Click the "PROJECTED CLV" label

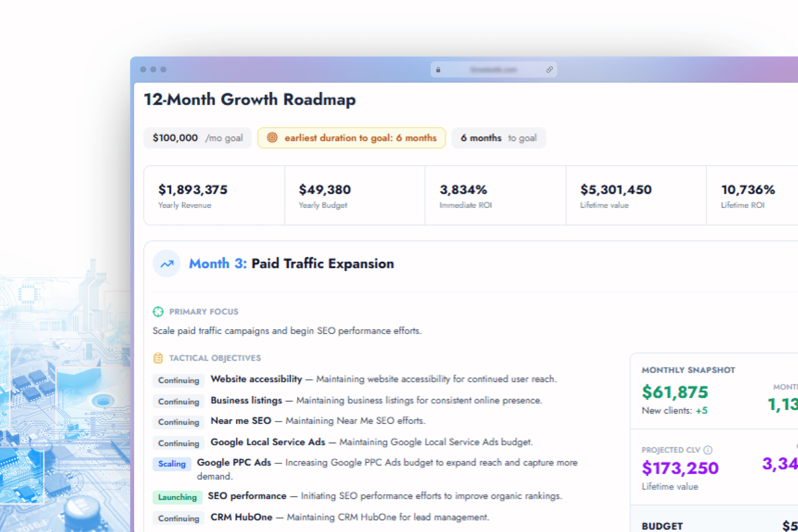coord(671,450)
